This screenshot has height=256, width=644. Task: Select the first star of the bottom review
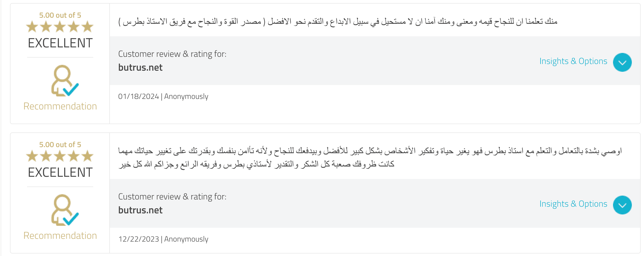(x=32, y=156)
